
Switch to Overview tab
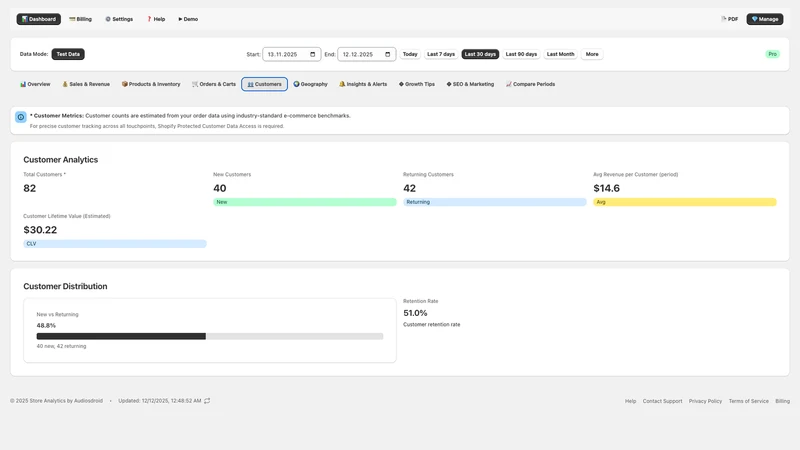(35, 84)
